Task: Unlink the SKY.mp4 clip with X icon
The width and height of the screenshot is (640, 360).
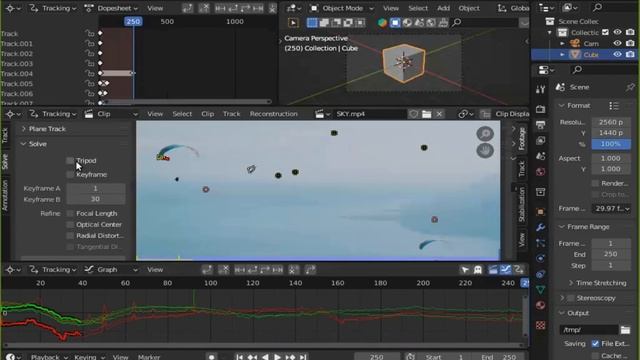Action: point(439,114)
